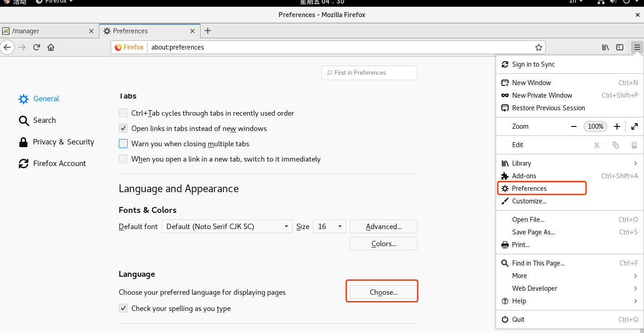Zoom in using the plus icon
Image resolution: width=644 pixels, height=333 pixels.
(x=617, y=126)
